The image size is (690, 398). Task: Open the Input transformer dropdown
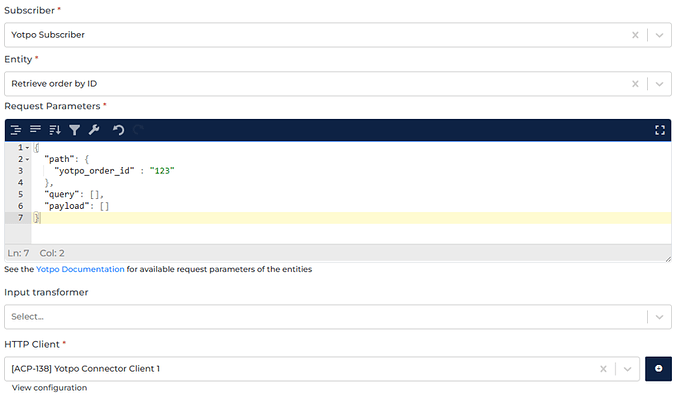coord(659,317)
